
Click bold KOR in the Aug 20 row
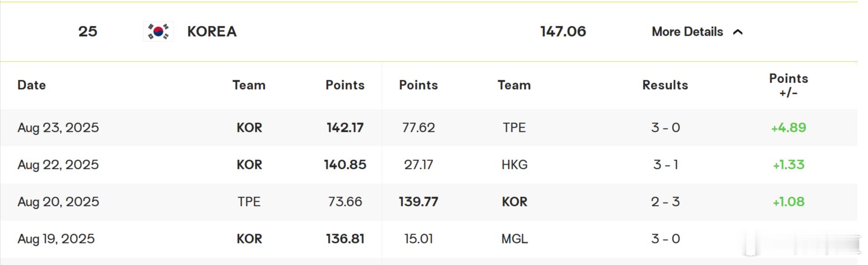pyautogui.click(x=514, y=202)
